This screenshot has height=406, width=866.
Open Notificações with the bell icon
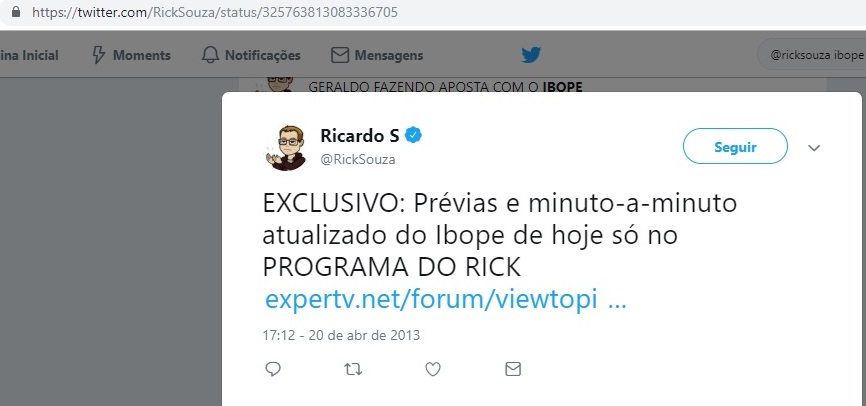click(x=210, y=55)
